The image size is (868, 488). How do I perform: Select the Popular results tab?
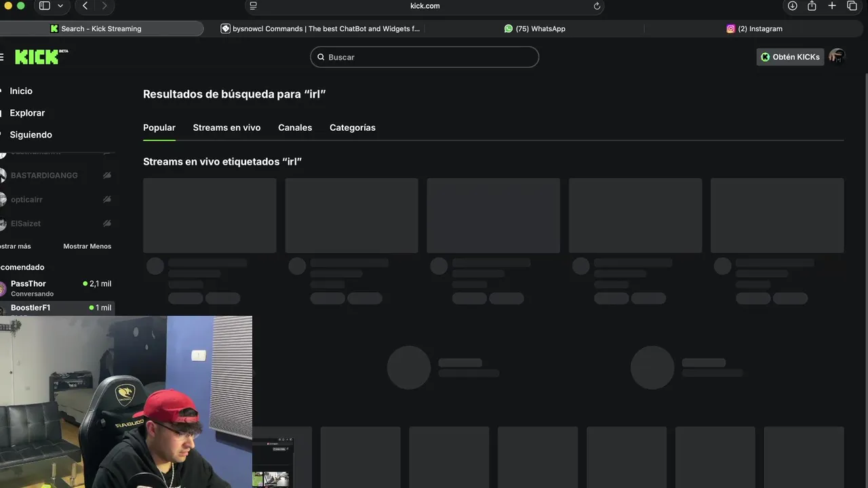pyautogui.click(x=159, y=127)
